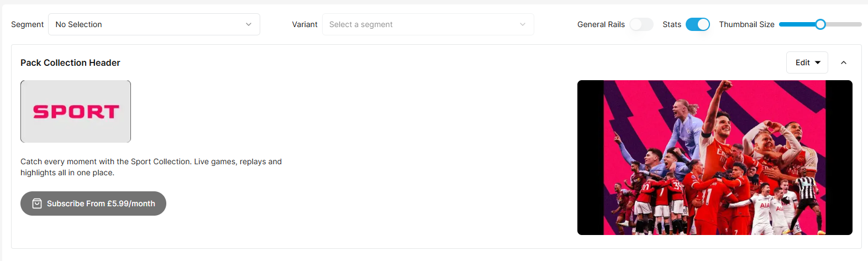The height and width of the screenshot is (261, 868).
Task: Collapse the Pack Collection Header panel
Action: 844,62
